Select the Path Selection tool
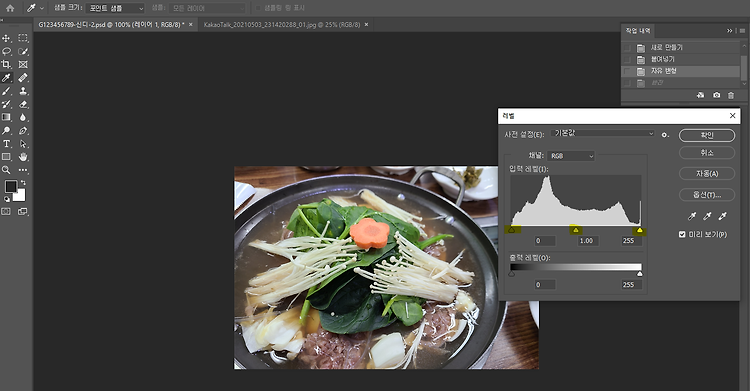750x391 pixels. tap(22, 144)
